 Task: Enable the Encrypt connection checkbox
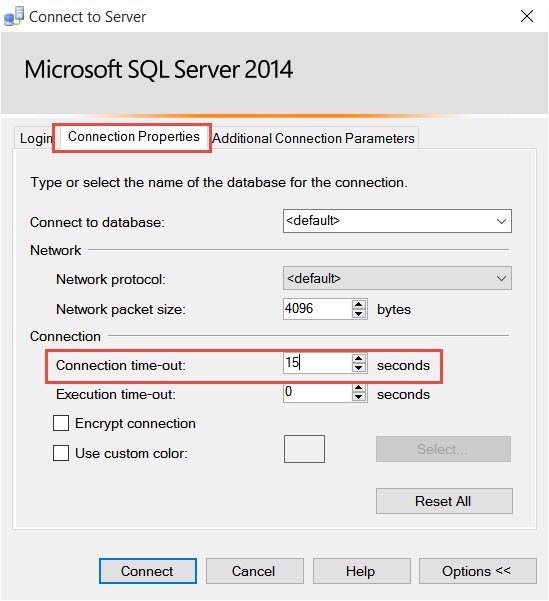61,424
